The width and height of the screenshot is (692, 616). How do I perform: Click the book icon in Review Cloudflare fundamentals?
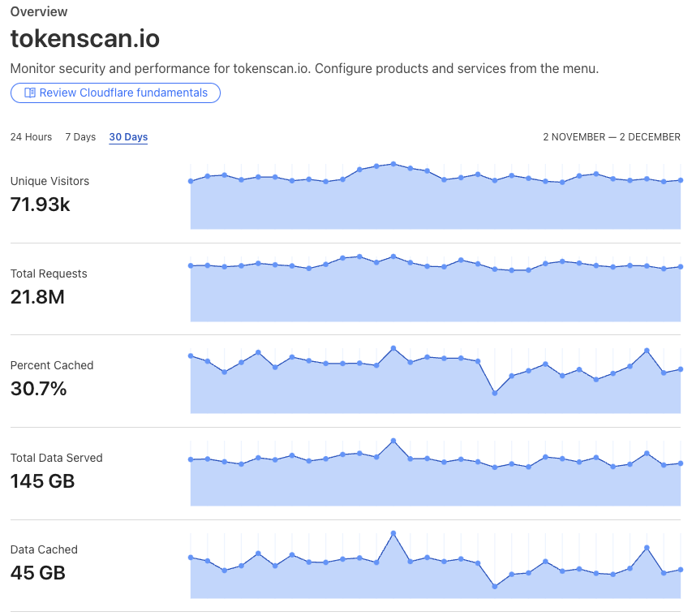click(x=29, y=93)
